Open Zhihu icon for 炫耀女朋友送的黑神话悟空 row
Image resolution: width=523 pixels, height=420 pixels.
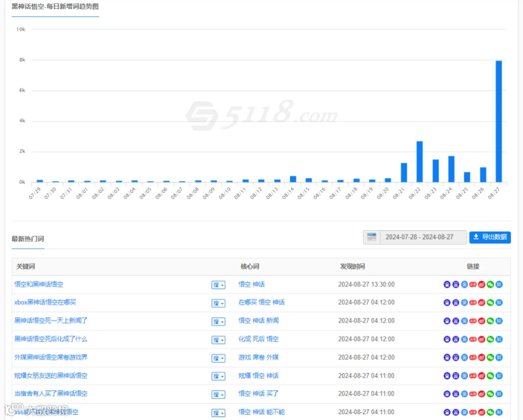(x=499, y=376)
